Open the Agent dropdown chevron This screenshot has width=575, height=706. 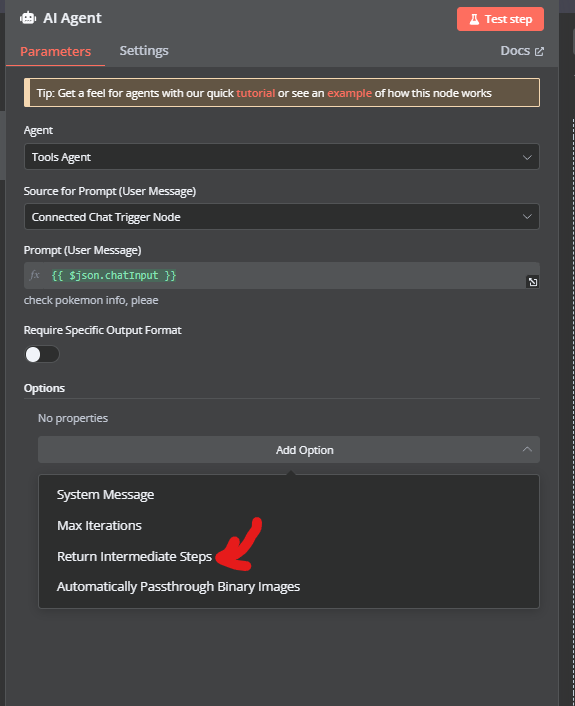point(527,157)
